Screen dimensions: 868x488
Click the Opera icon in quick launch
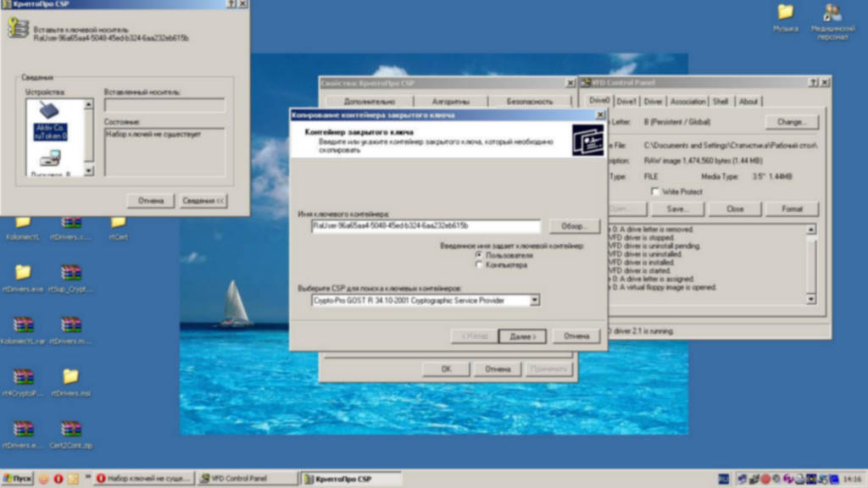tap(58, 479)
